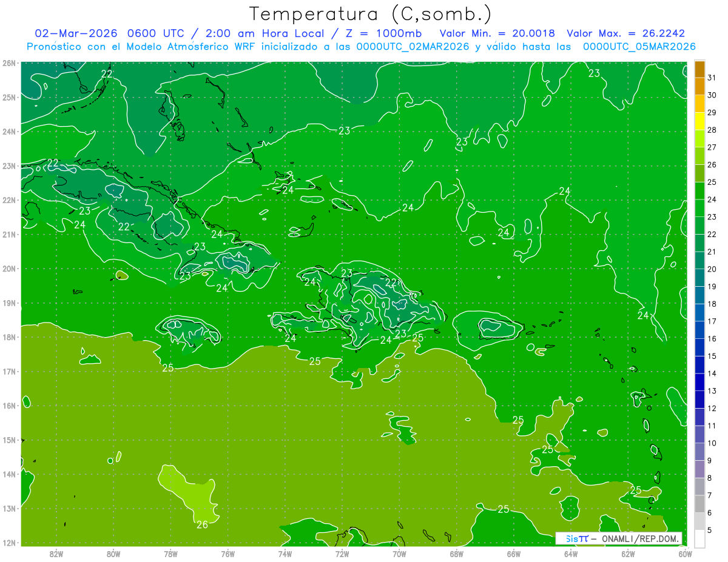Click the "20N" latitude axis label
This screenshot has width=728, height=562.
point(9,269)
